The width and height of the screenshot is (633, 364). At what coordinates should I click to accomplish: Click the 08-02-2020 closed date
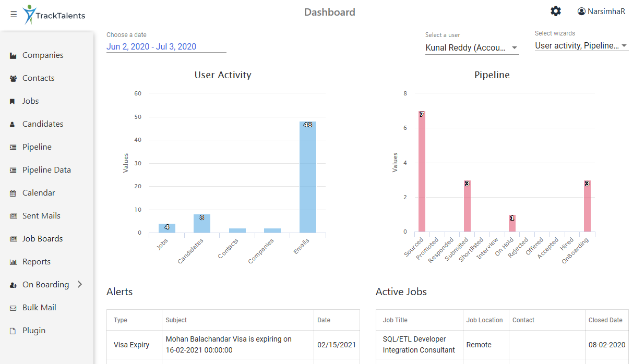[x=607, y=345]
